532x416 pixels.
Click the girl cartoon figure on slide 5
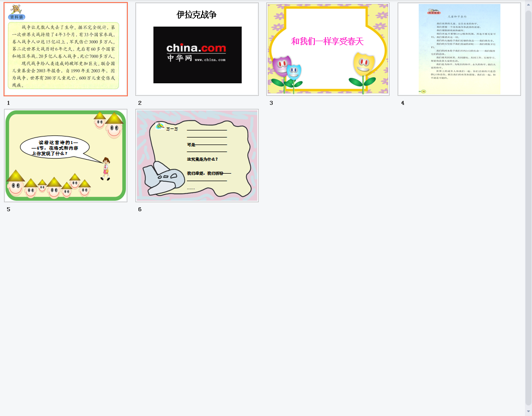pos(106,169)
